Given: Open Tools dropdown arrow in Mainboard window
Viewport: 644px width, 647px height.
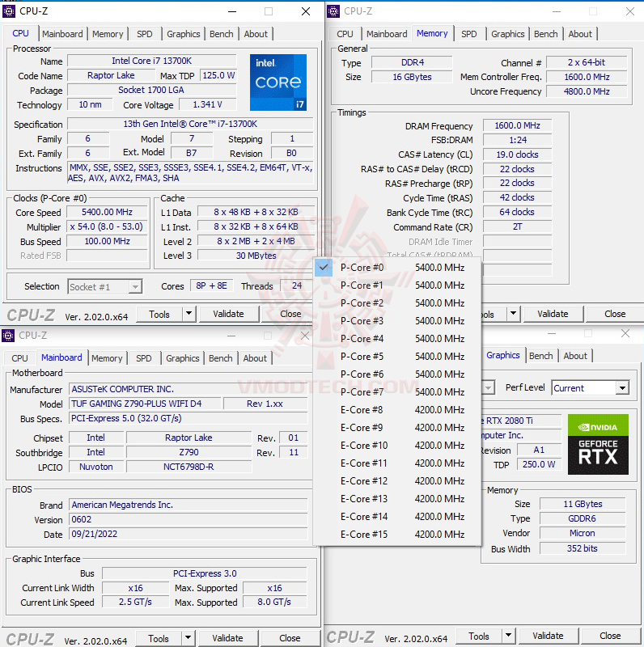Looking at the screenshot, I should [x=188, y=638].
